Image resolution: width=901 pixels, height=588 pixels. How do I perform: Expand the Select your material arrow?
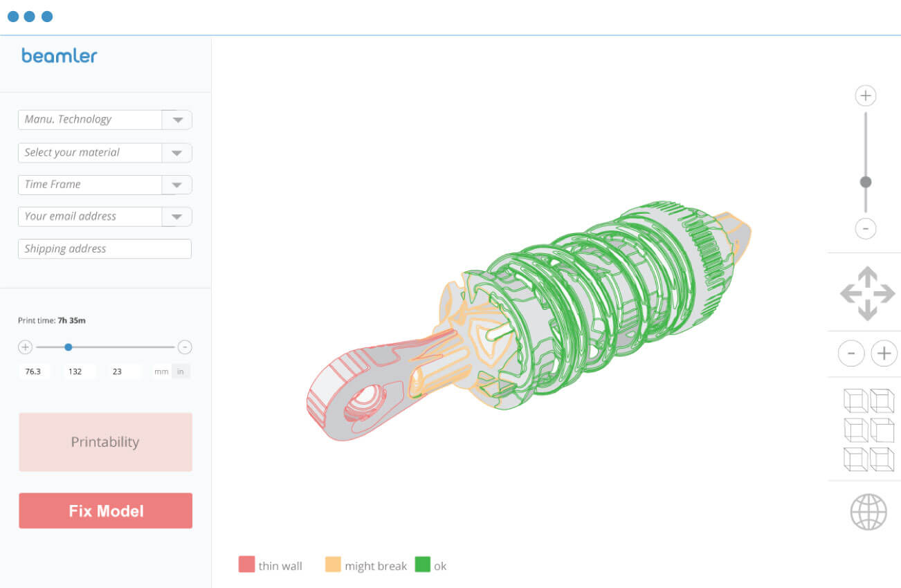pos(177,153)
